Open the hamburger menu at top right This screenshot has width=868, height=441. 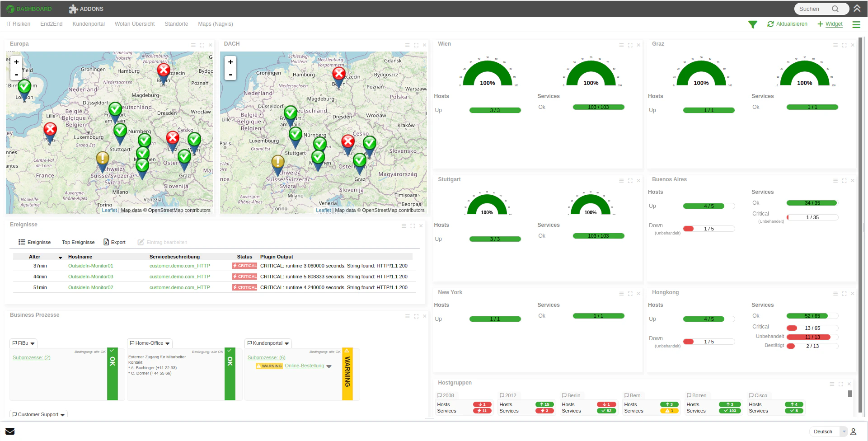[x=856, y=24]
